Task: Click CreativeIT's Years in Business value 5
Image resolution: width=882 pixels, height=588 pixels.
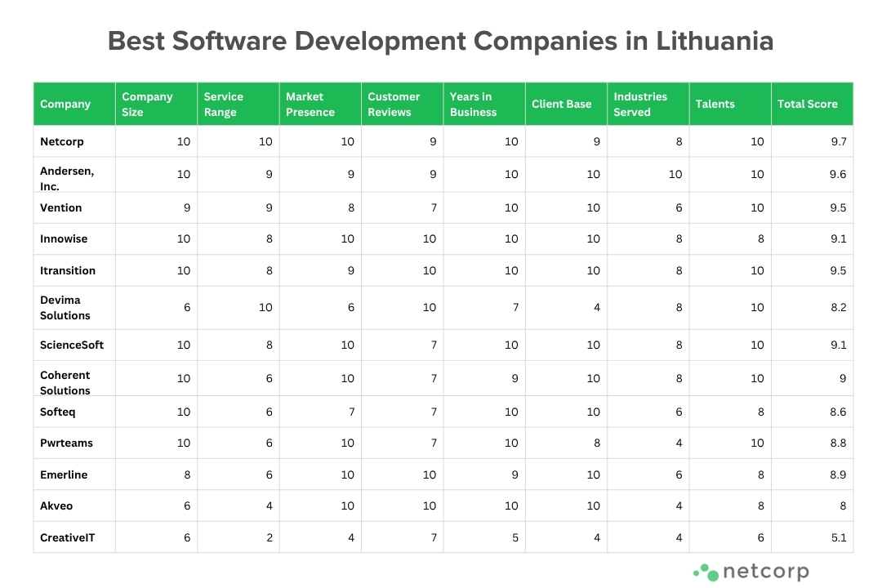Action: (x=515, y=537)
